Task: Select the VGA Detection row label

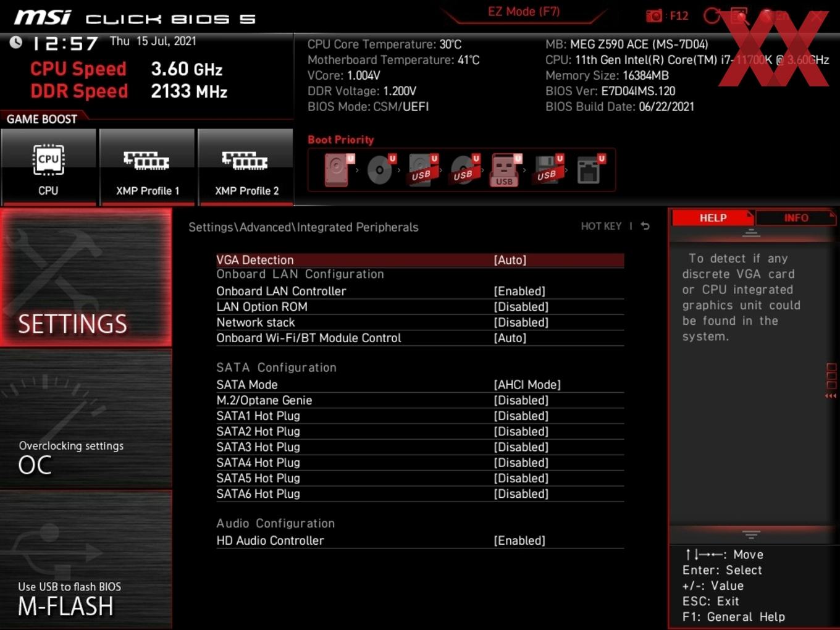Action: [255, 260]
